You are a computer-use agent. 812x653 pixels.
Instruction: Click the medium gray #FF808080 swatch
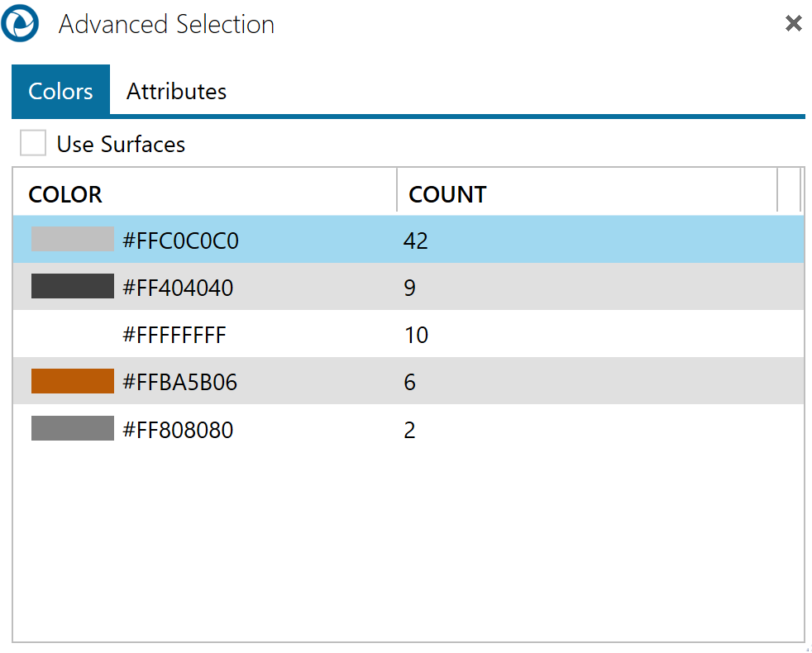pyautogui.click(x=72, y=428)
